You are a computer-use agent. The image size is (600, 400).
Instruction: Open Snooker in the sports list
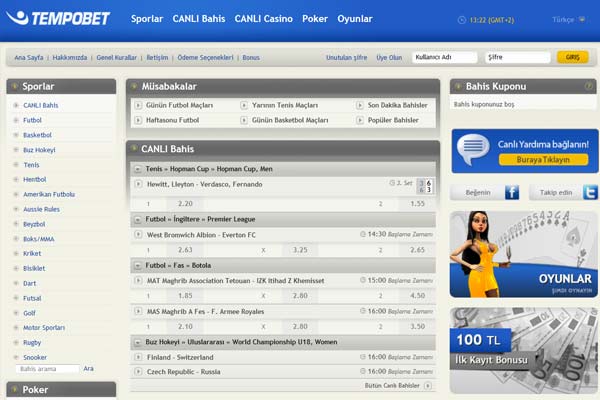tap(35, 357)
